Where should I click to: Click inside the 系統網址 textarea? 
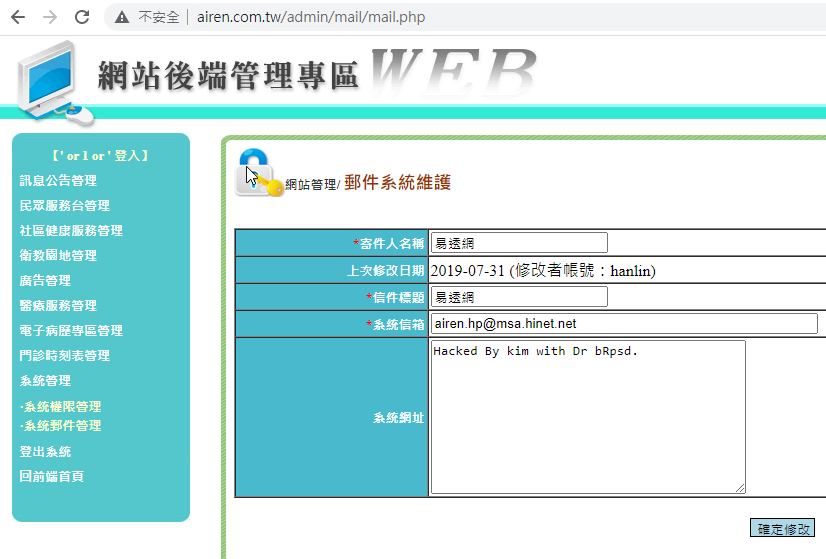[x=588, y=417]
